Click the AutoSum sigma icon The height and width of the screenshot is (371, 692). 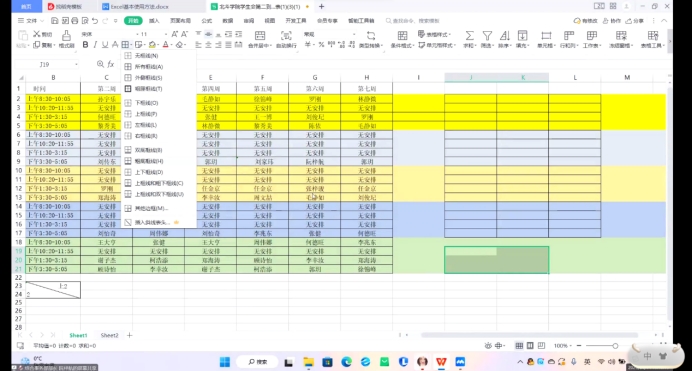coord(469,38)
